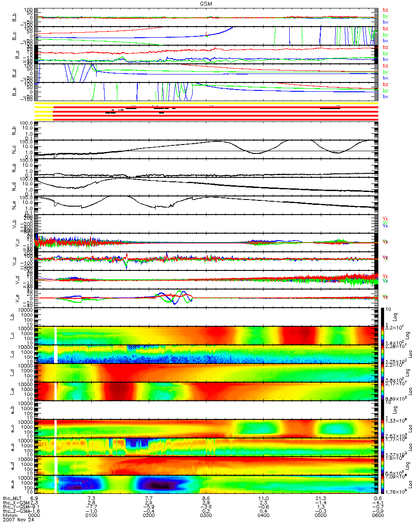
Task: Click the -4.1 X-GSM value
Action: [x=377, y=503]
